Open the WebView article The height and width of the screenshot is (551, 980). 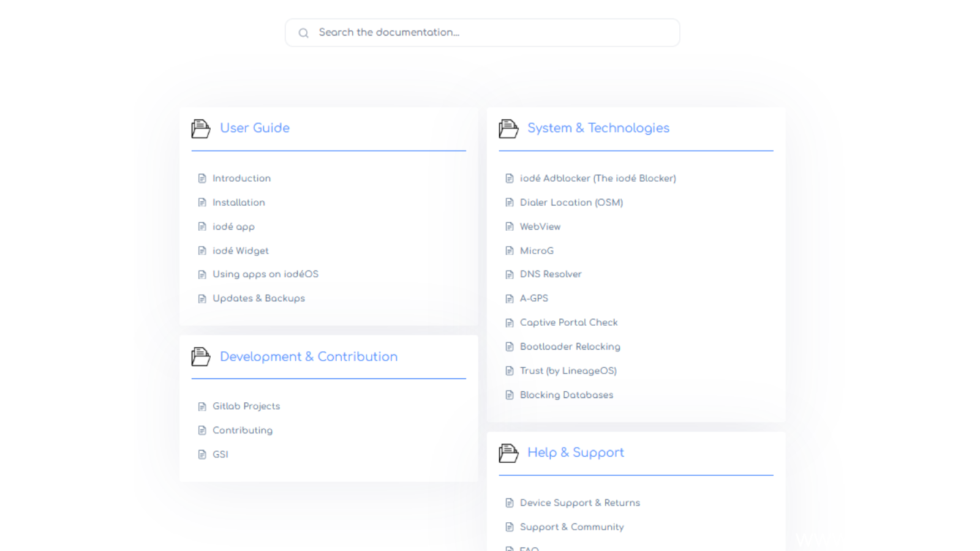click(540, 227)
